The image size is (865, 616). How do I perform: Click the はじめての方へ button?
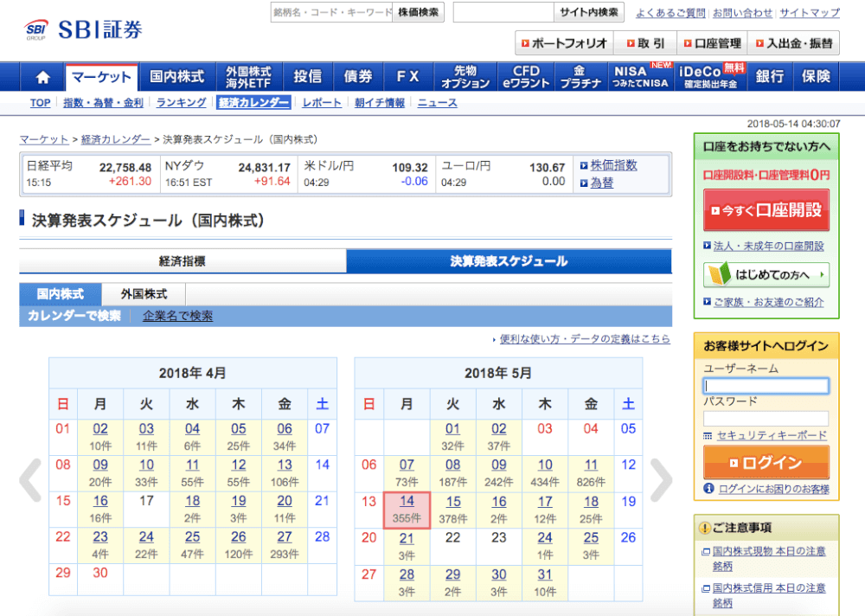pos(766,274)
